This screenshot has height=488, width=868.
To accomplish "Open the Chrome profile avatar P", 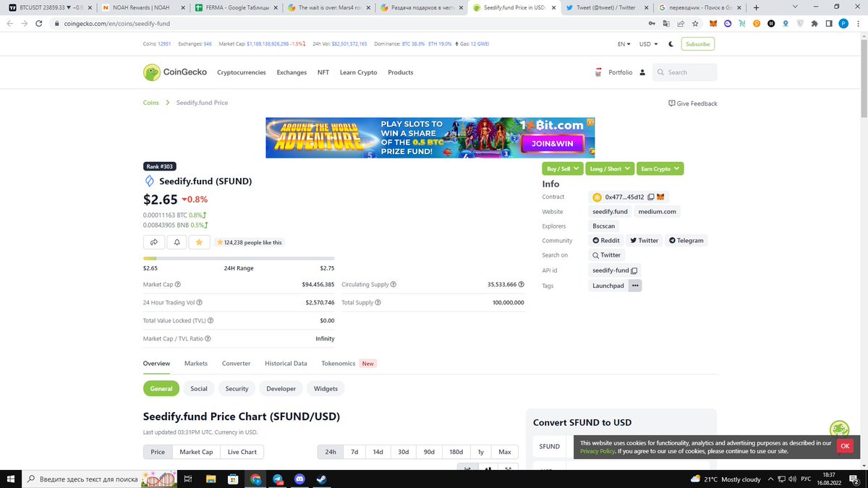I will pos(843,23).
